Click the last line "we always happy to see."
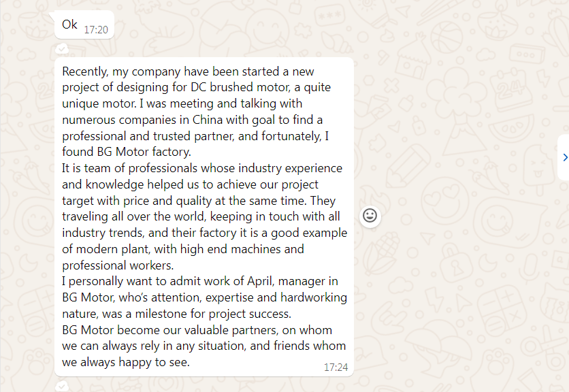The height and width of the screenshot is (392, 569). 126,362
